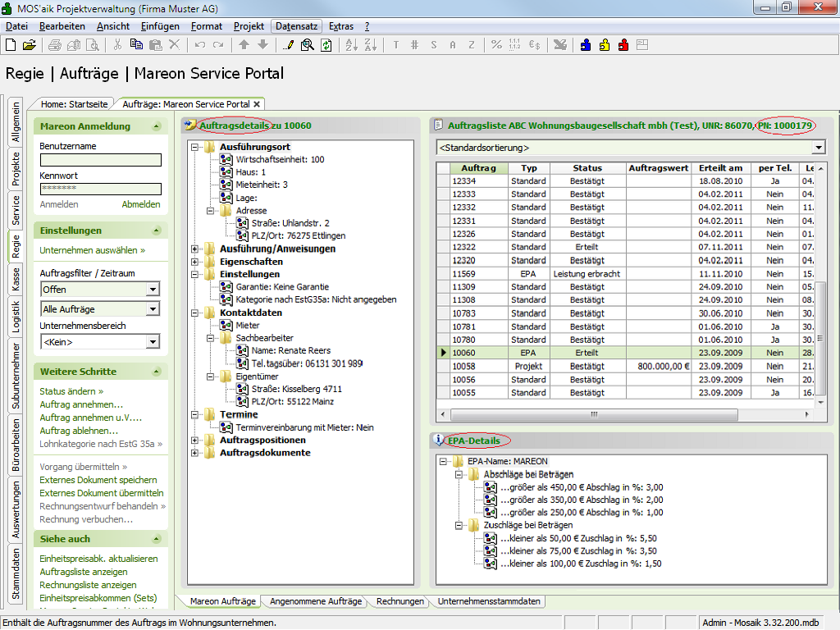Click the delete X toolbar icon

[174, 45]
